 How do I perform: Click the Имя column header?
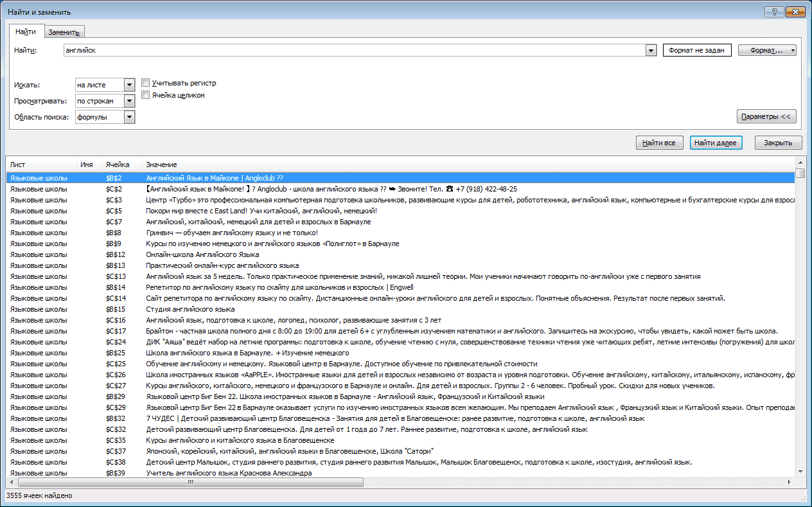(89, 165)
